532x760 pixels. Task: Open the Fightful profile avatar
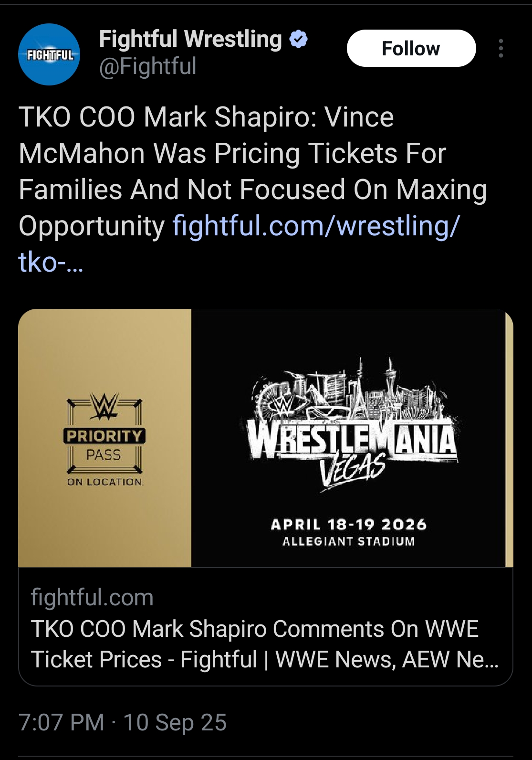(49, 54)
